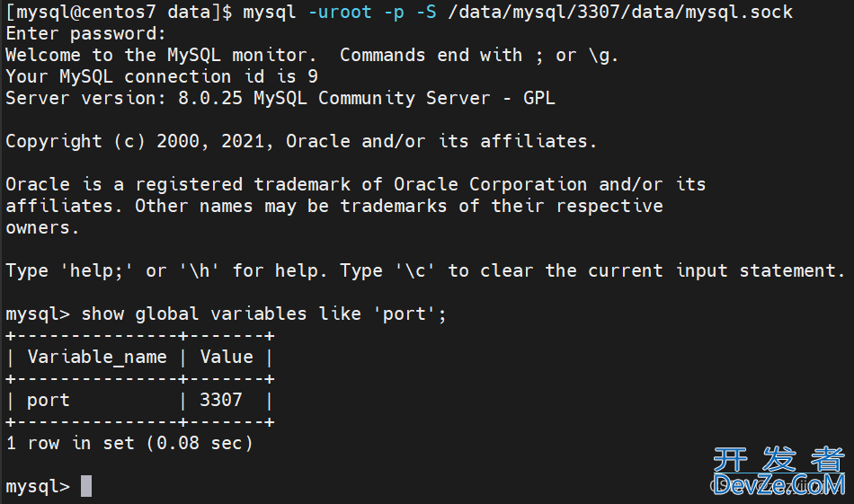Click the Value column header
This screenshot has height=504, width=854.
(227, 357)
